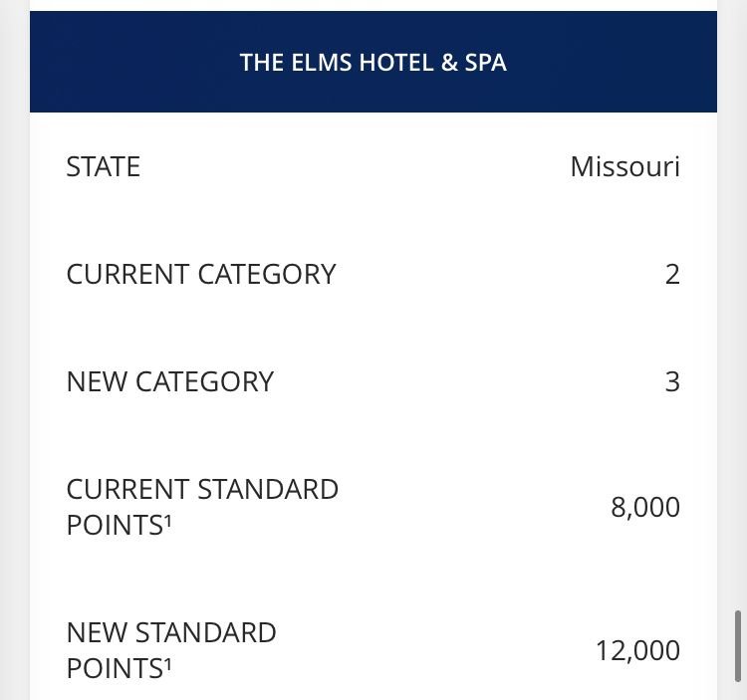Select the NEW CATEGORY label
The image size is (747, 700).
click(169, 381)
